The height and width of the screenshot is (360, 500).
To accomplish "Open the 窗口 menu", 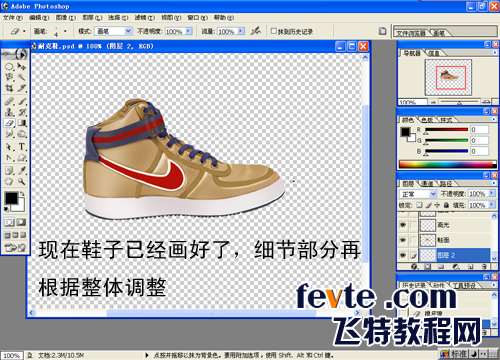I will [x=197, y=17].
